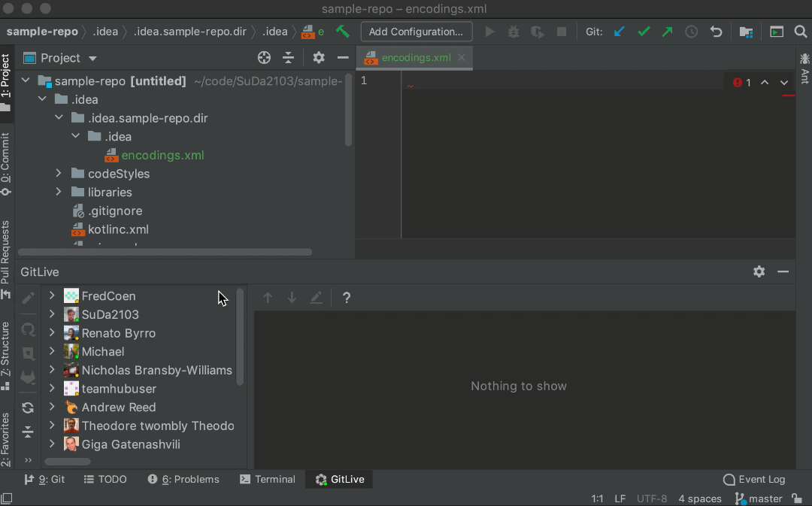
Task: Expand the codeStyles folder
Action: coord(59,173)
